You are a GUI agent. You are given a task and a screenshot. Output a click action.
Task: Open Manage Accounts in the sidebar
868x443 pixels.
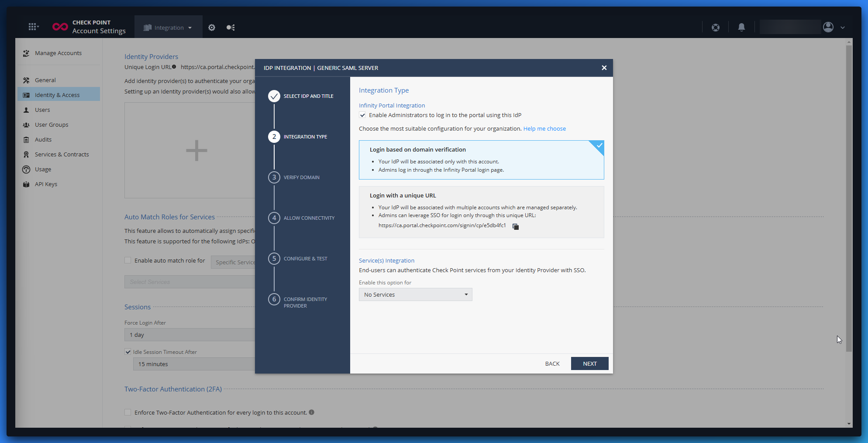coord(59,53)
